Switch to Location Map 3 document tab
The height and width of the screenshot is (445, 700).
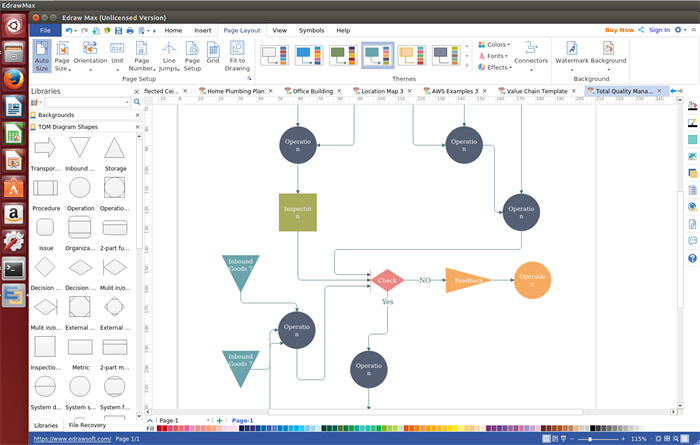382,91
